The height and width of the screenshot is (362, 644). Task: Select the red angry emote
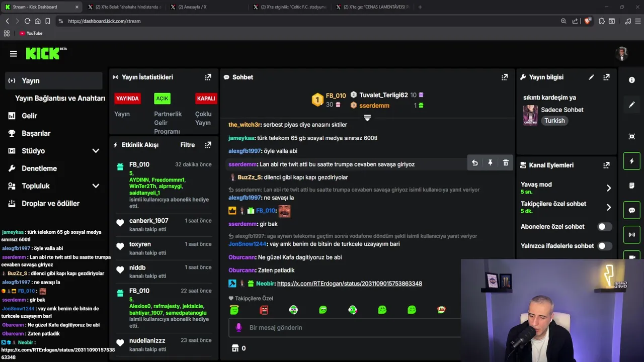point(264,310)
